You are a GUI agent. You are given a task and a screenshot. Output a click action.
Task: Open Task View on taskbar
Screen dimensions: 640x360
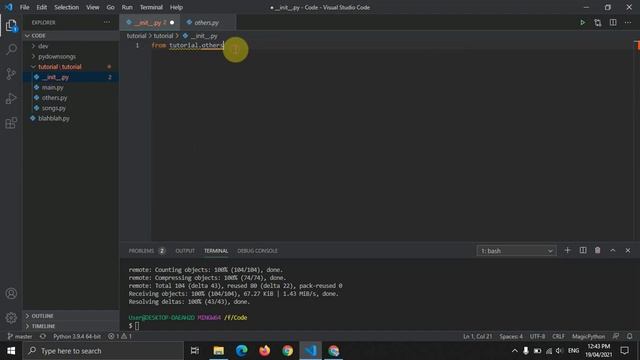(195, 351)
